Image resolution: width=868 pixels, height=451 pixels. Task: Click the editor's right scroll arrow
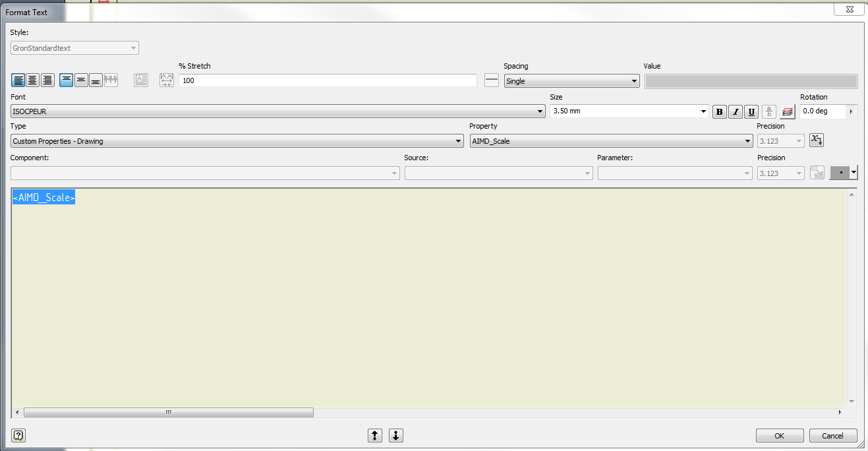[x=840, y=412]
